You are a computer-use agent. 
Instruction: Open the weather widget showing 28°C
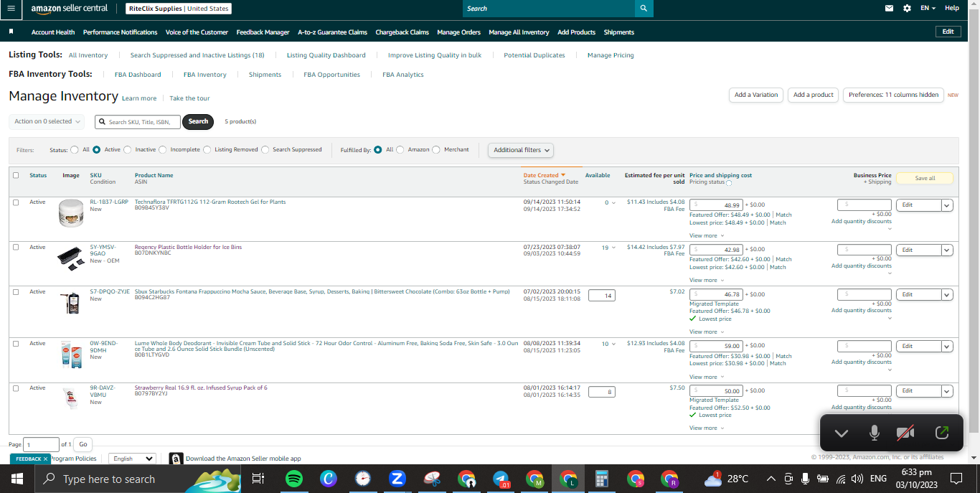(x=727, y=479)
